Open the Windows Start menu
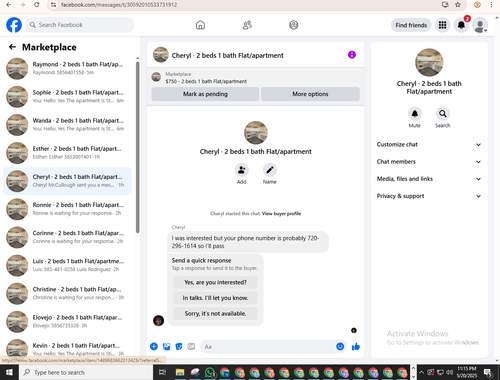The image size is (500, 380). (x=9, y=372)
